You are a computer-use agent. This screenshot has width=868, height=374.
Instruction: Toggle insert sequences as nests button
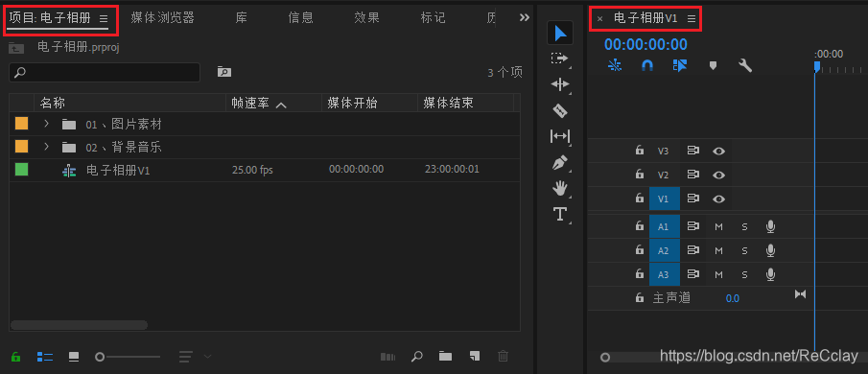coord(615,65)
